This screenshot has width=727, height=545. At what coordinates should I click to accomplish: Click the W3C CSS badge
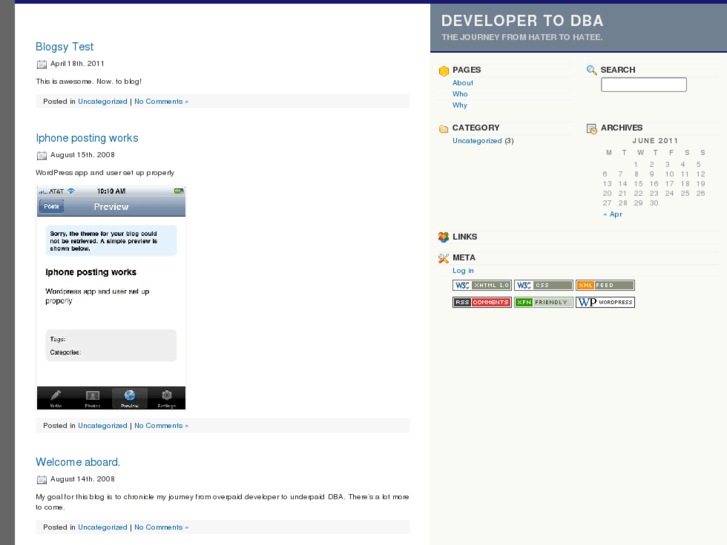(x=543, y=285)
